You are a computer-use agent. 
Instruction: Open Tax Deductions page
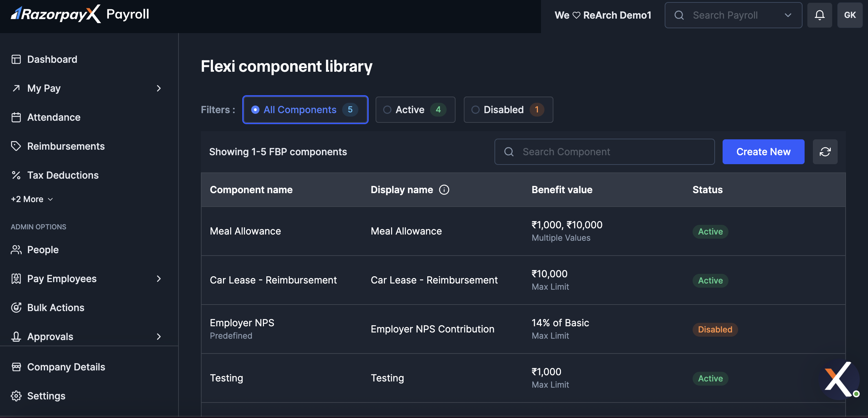pyautogui.click(x=63, y=175)
